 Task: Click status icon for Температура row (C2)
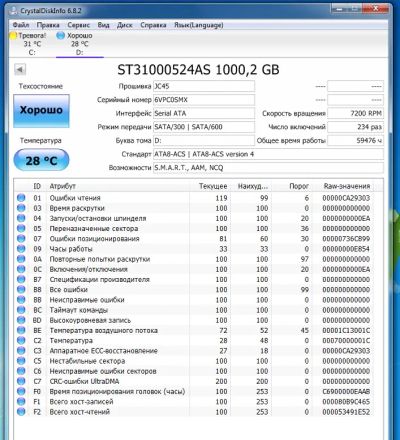tap(21, 341)
